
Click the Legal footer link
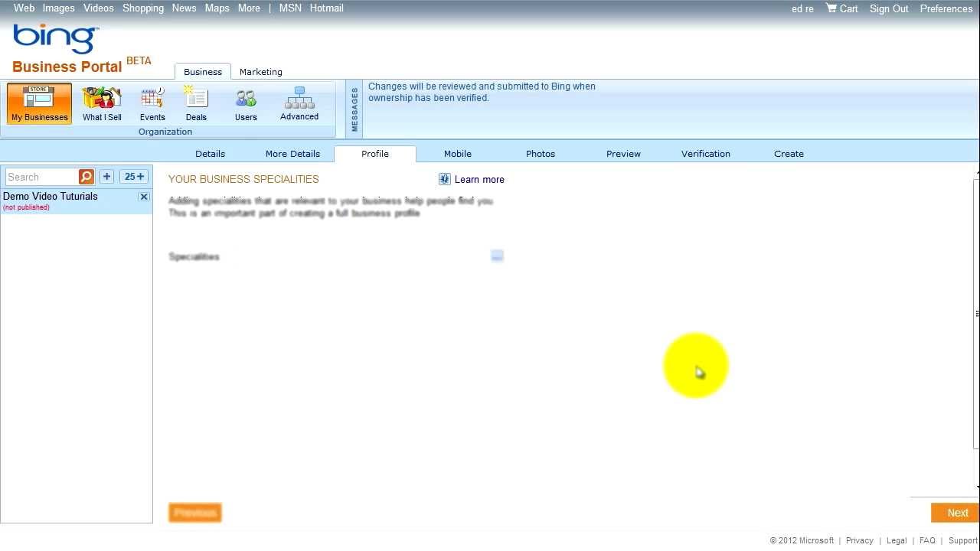[x=897, y=540]
